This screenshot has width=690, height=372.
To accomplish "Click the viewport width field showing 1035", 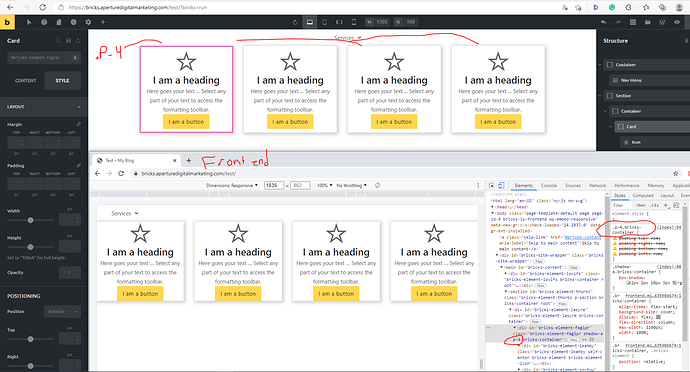I will pyautogui.click(x=274, y=185).
